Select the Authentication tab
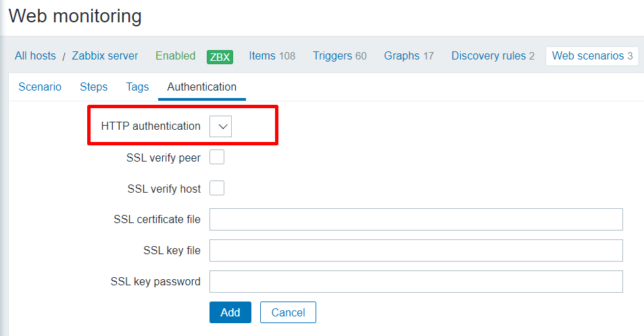This screenshot has width=644, height=336. (201, 87)
